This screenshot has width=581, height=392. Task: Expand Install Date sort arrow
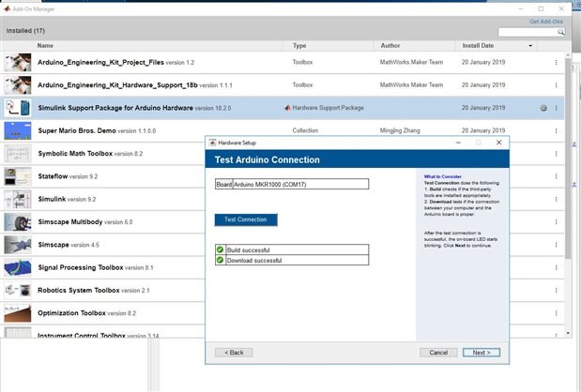pyautogui.click(x=531, y=45)
